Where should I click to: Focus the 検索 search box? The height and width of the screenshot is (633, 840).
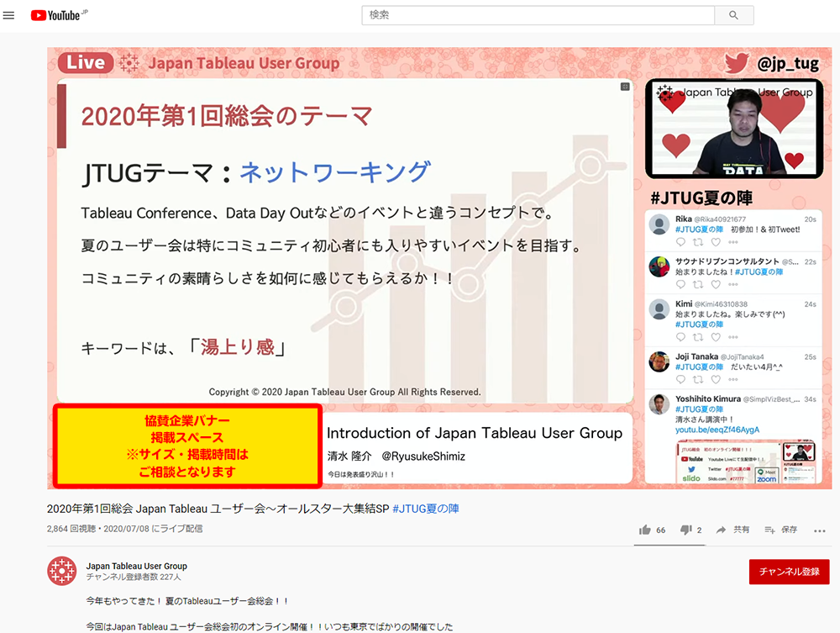(538, 15)
